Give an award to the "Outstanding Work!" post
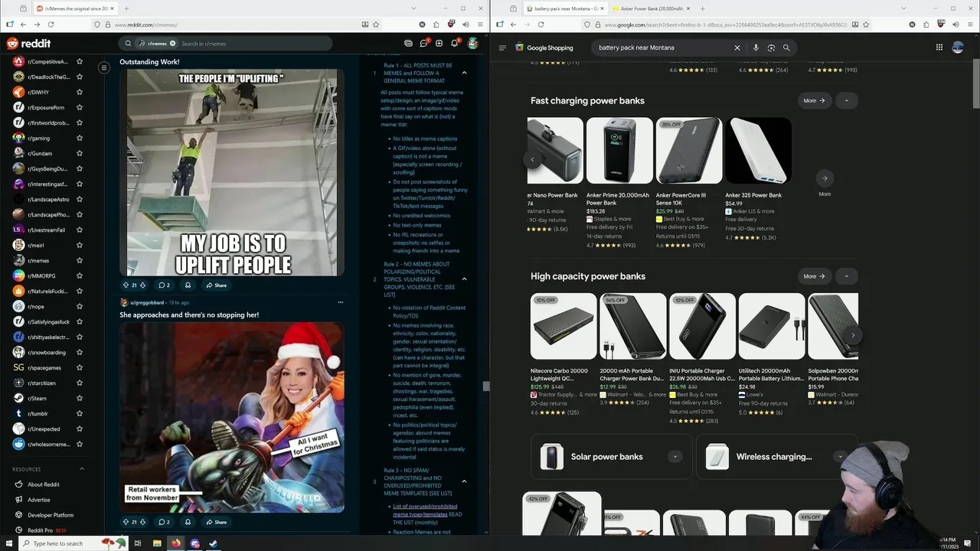The height and width of the screenshot is (551, 980). (x=188, y=285)
